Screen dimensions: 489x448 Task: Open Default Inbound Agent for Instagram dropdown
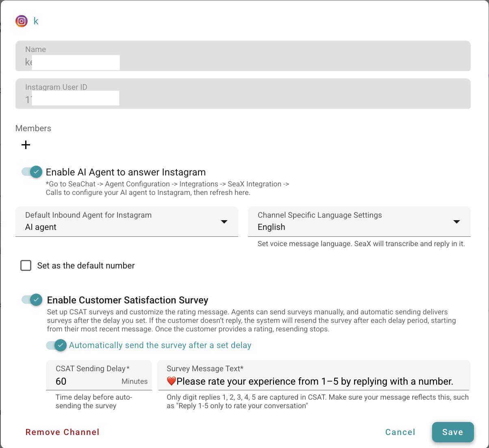(x=122, y=222)
